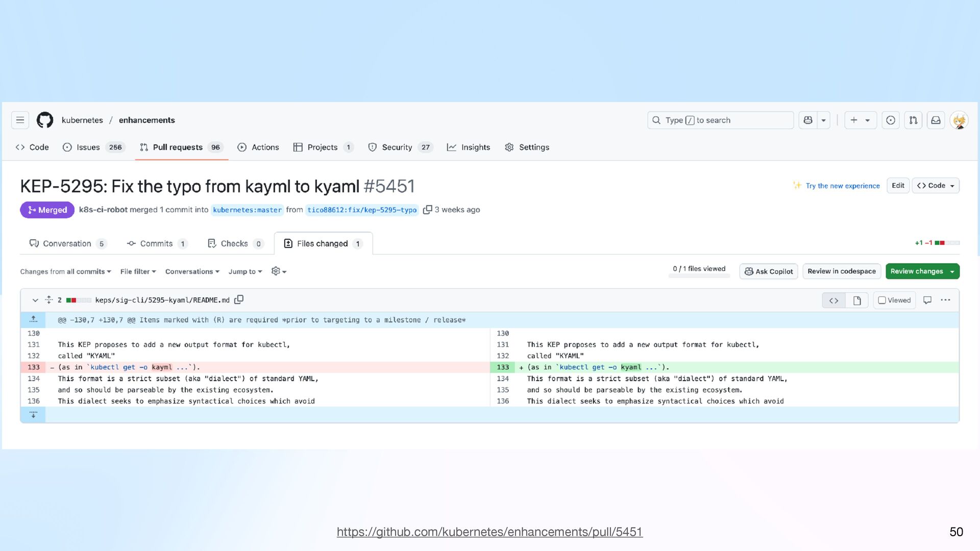Open tico88612:fix/kep-5295-typo branch link
The image size is (980, 551).
click(362, 210)
